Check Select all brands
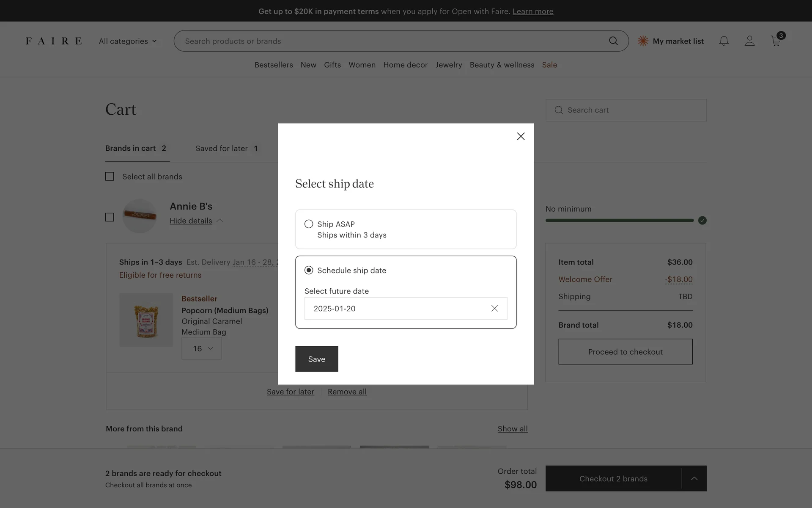The image size is (812, 508). tap(110, 177)
